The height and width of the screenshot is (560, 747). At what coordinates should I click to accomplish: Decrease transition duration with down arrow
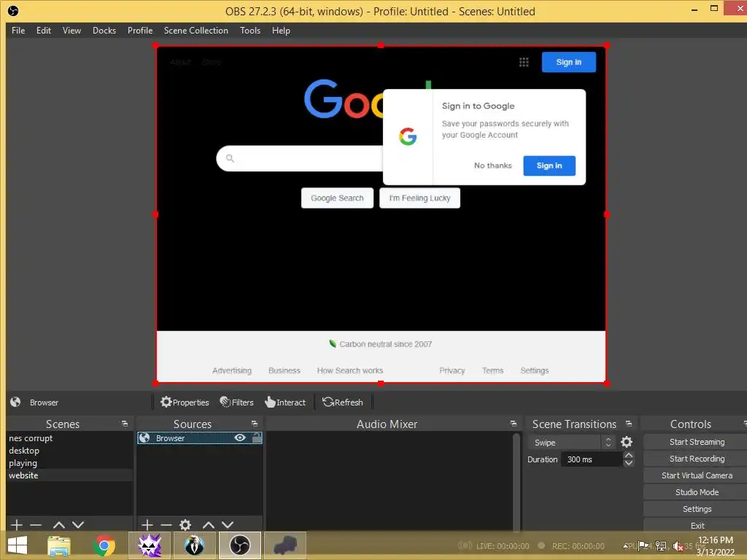629,463
